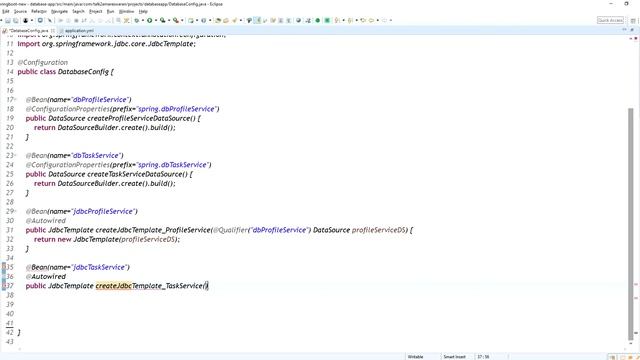
Task: Click the green Run button icon
Action: coord(150,20)
